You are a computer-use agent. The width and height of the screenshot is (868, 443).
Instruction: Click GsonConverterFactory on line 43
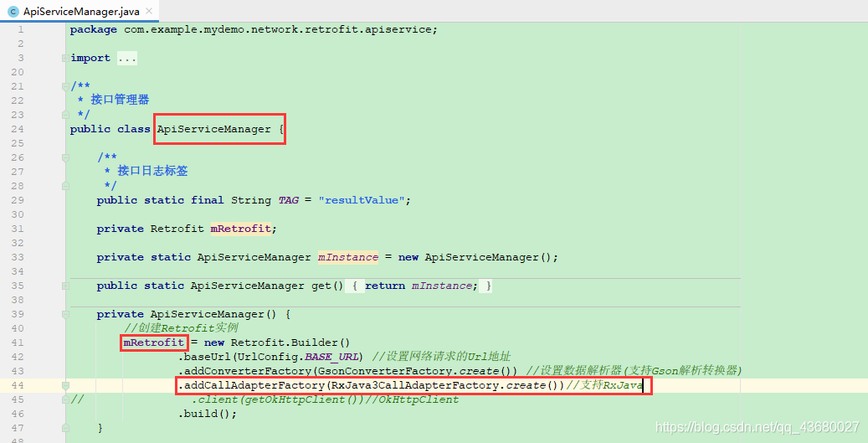(385, 371)
